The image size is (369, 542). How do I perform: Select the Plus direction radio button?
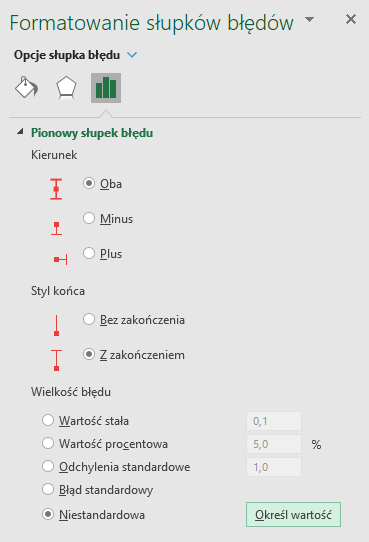pyautogui.click(x=89, y=253)
